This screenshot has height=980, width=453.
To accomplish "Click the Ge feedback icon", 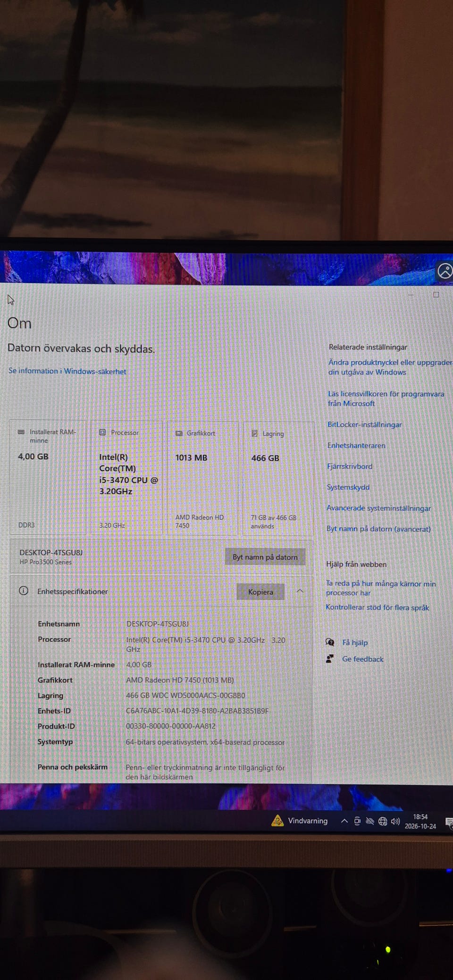I will pos(330,658).
